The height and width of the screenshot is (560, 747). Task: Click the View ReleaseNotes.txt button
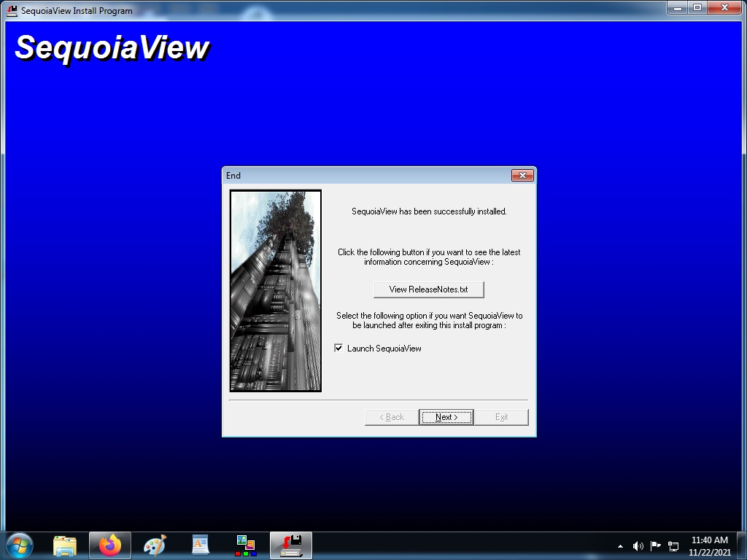click(x=428, y=289)
